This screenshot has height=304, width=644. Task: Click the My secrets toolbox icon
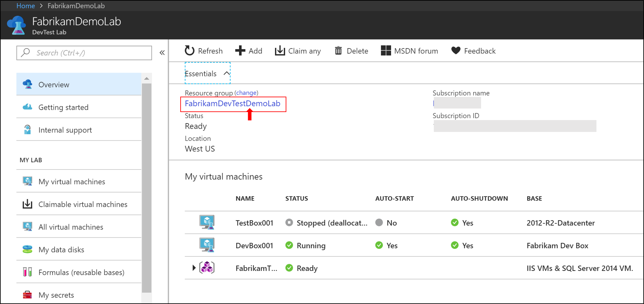(x=28, y=295)
